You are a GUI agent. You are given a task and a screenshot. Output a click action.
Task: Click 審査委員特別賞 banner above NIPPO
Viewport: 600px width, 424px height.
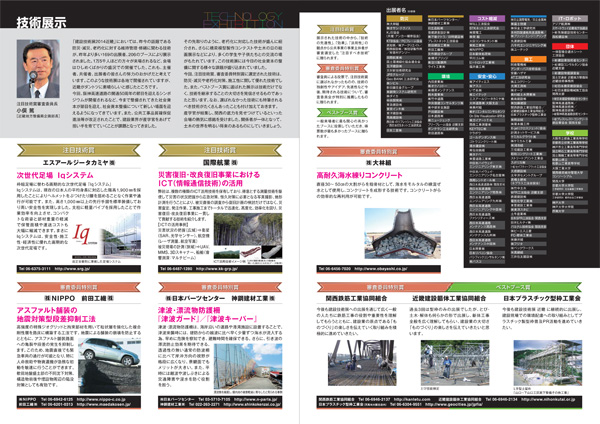coord(78,287)
